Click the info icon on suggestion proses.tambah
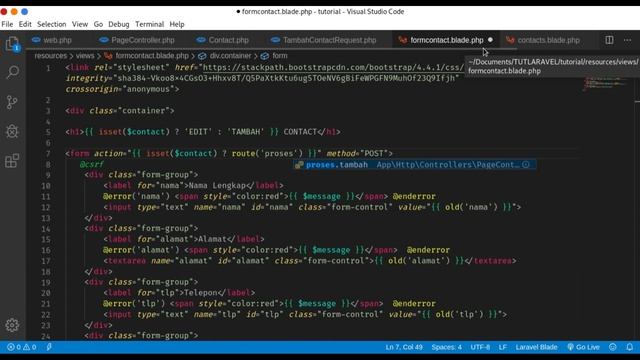The height and width of the screenshot is (360, 640). [x=526, y=164]
